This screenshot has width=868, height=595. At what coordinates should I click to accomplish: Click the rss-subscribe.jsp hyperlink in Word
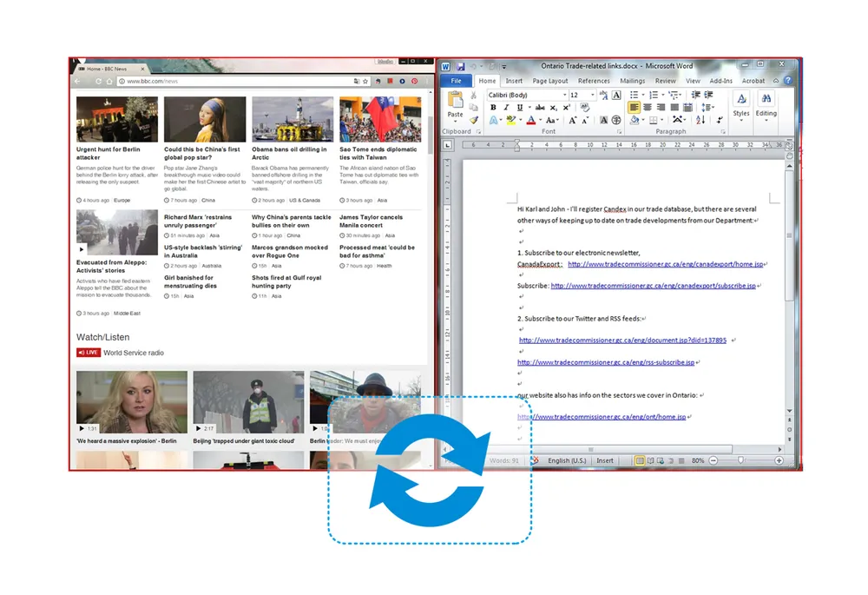pos(606,362)
